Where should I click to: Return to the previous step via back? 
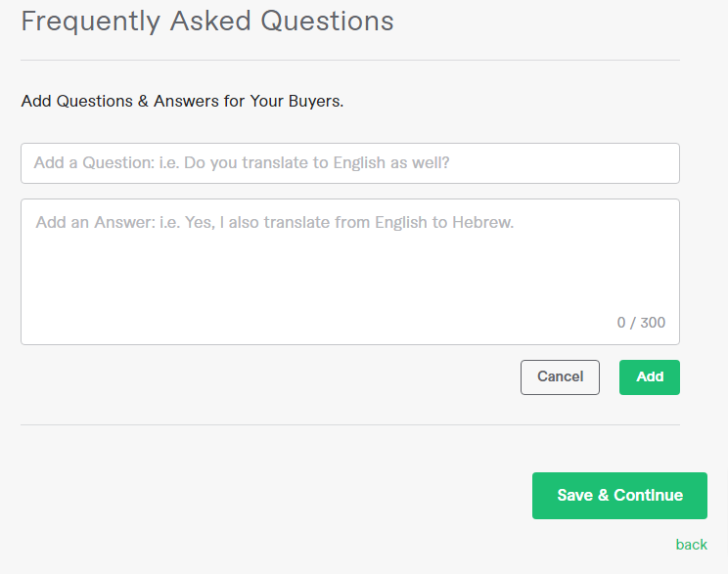click(692, 545)
